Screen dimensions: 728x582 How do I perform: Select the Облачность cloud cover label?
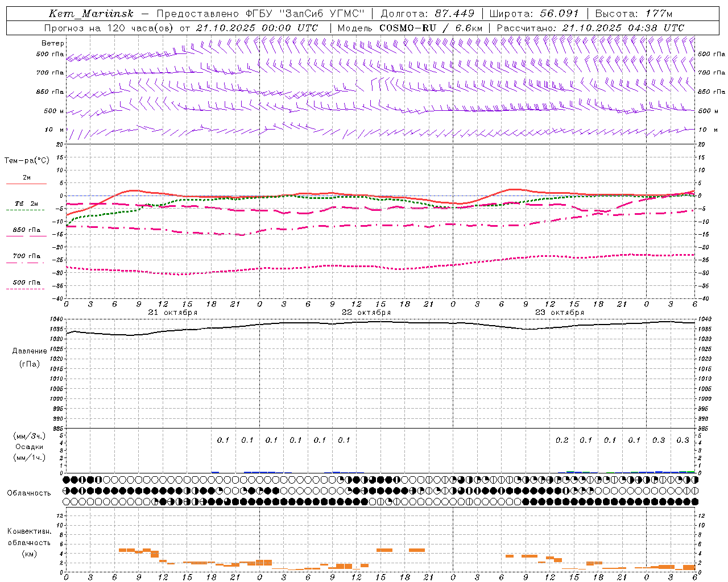point(29,493)
